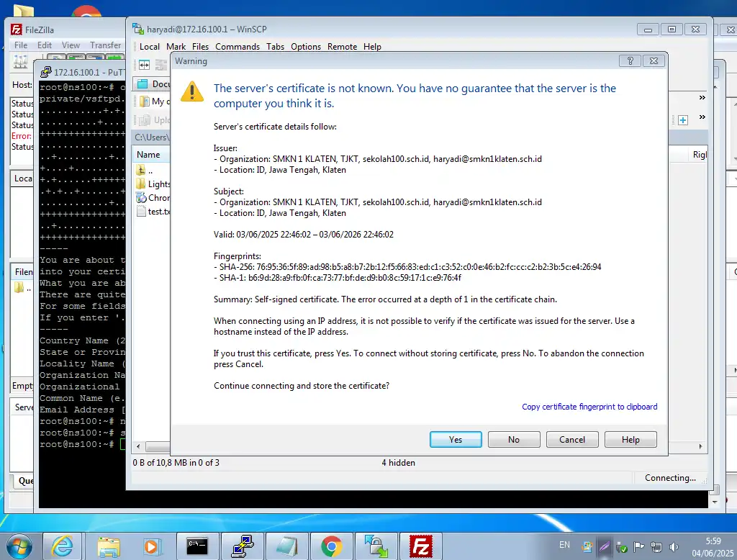The width and height of the screenshot is (737, 560).
Task: Click the PuTTY icon in taskbar
Action: (242, 546)
